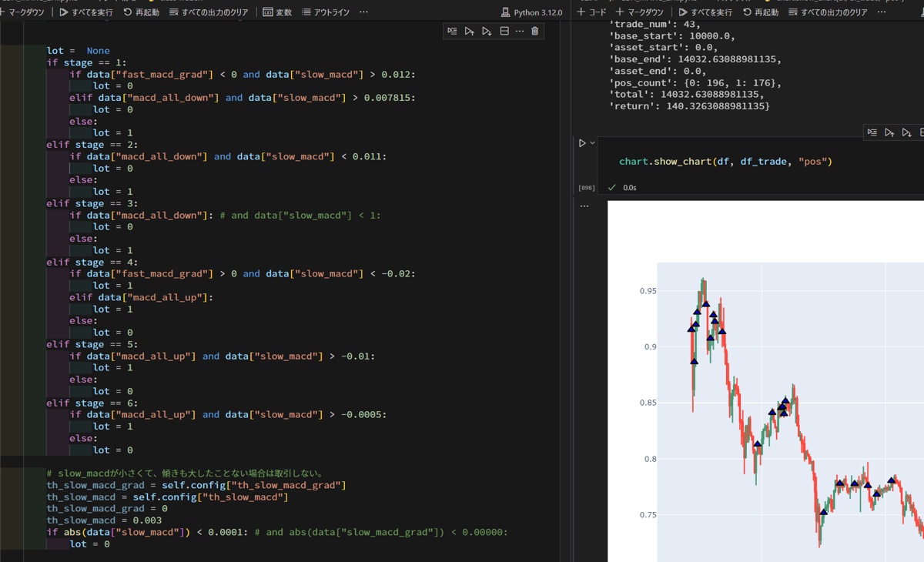Click the 'trade_num': 43 output line

[654, 24]
